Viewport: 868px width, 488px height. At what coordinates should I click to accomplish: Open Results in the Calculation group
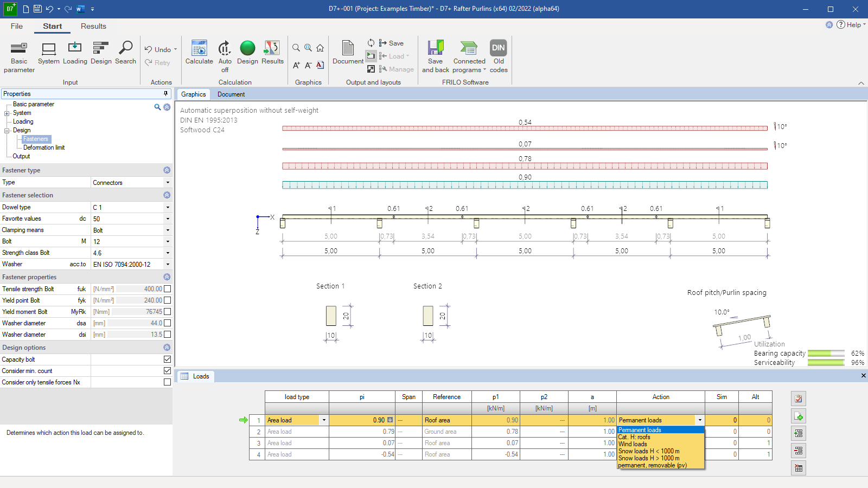[x=272, y=53]
